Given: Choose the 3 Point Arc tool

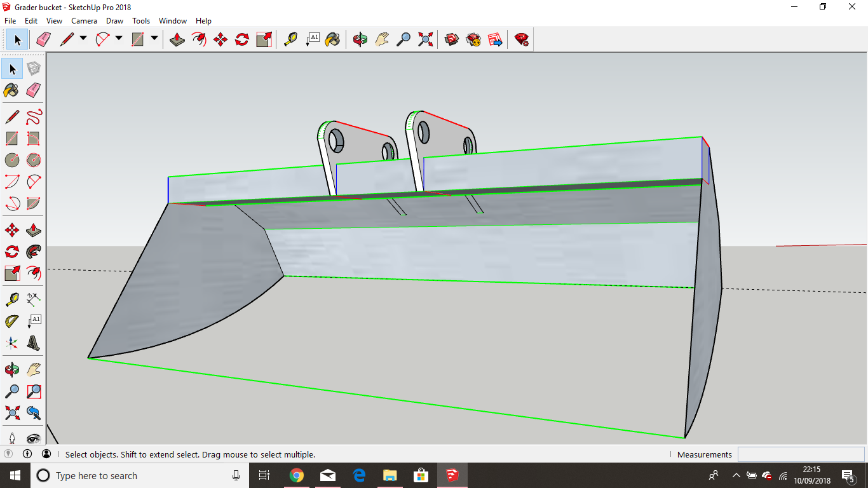Looking at the screenshot, I should pos(12,203).
